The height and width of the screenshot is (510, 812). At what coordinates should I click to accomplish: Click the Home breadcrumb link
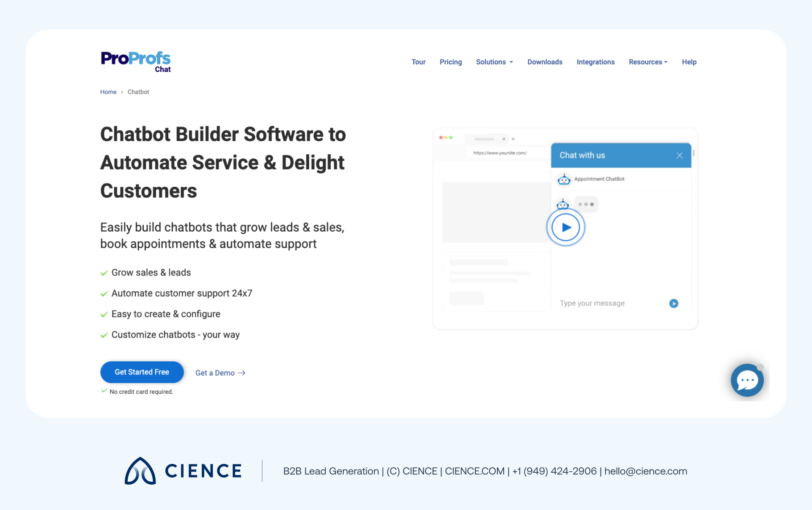click(x=108, y=92)
